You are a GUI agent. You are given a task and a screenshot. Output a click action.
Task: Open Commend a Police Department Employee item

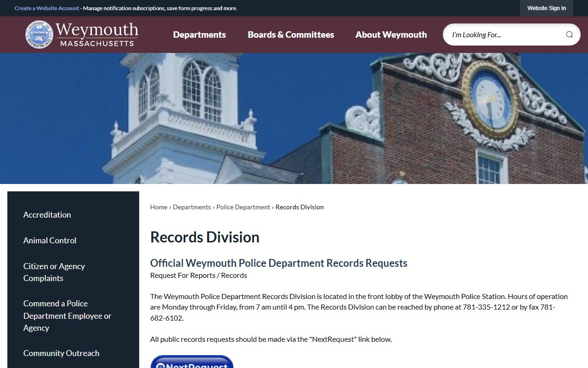(x=68, y=316)
